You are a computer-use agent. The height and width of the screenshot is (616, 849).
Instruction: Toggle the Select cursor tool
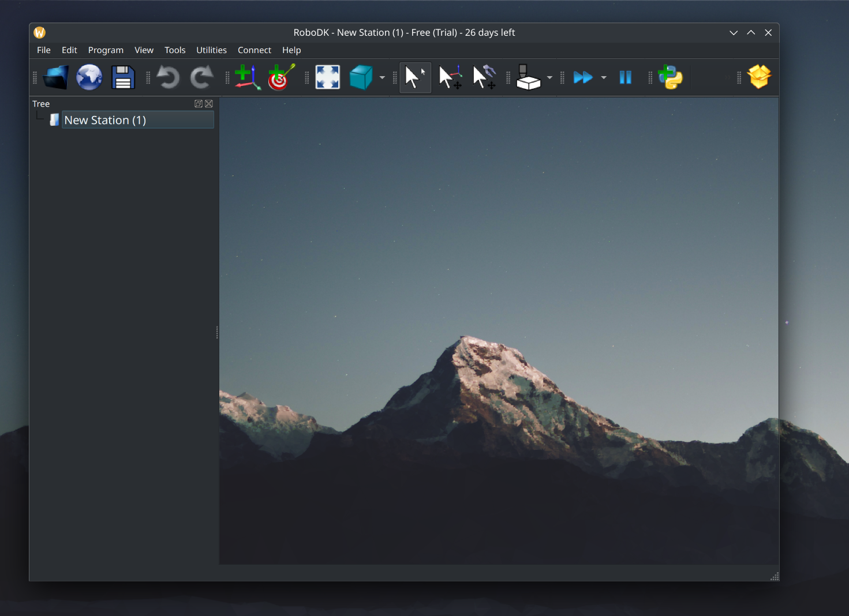pyautogui.click(x=415, y=77)
